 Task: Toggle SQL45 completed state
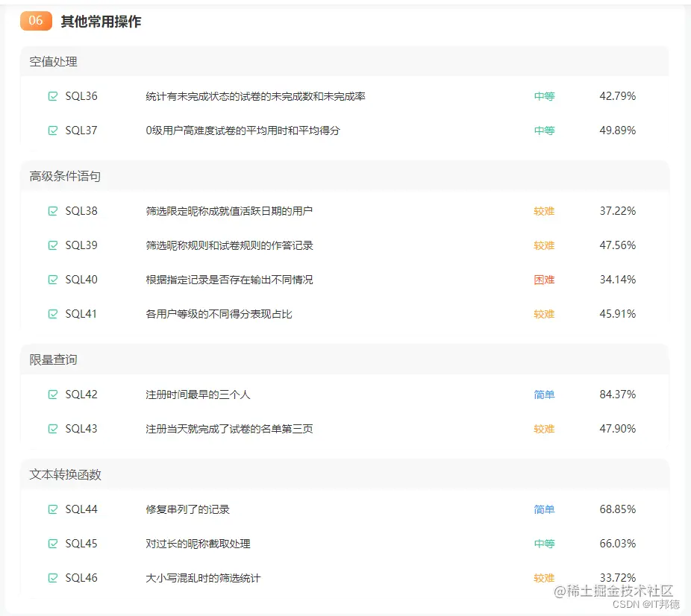(52, 544)
